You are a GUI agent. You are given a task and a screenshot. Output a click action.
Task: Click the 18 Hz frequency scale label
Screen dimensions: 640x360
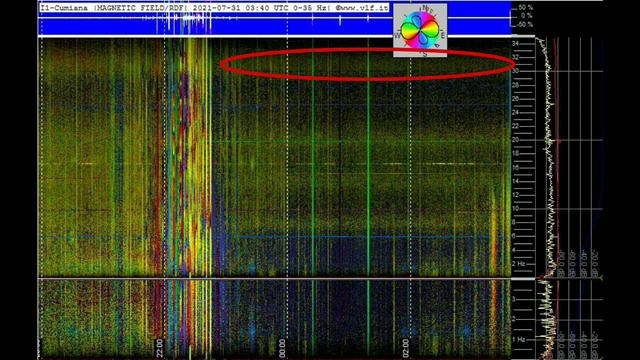pos(515,153)
